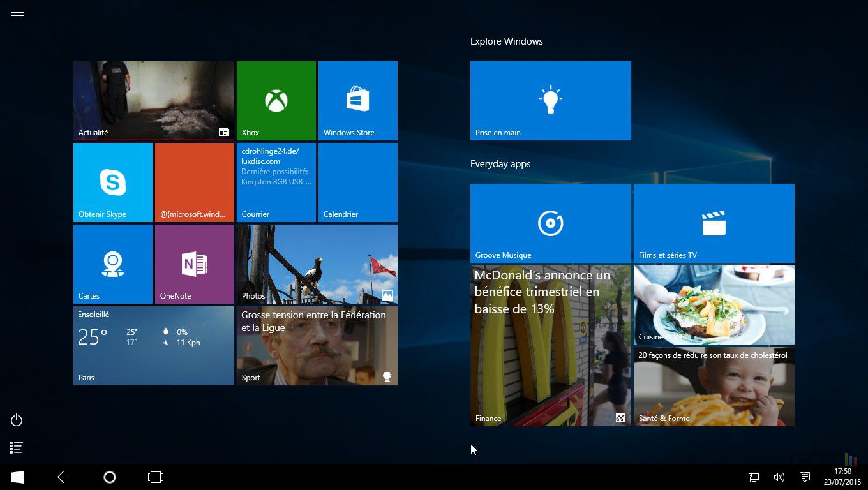Open the Santé & Forme tile
868x490 pixels.
714,387
